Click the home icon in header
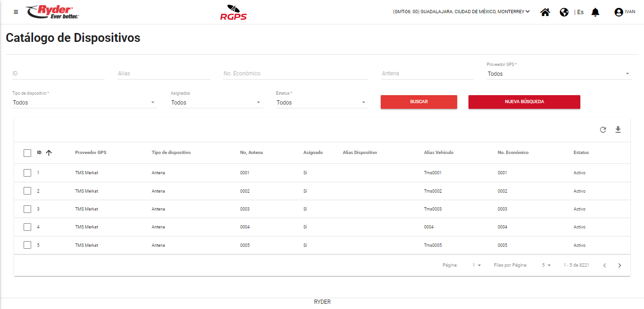Image resolution: width=644 pixels, height=309 pixels. [x=545, y=12]
